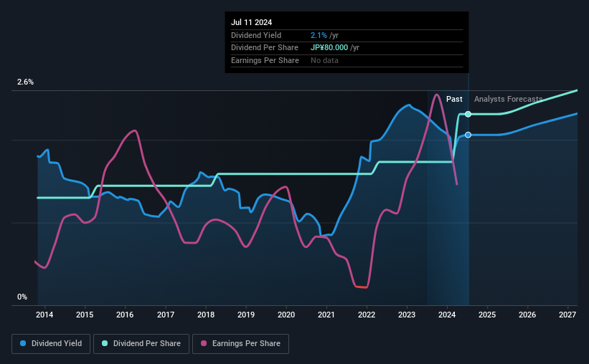The height and width of the screenshot is (364, 589).
Task: Click the 2024 x-axis label
Action: (x=447, y=315)
